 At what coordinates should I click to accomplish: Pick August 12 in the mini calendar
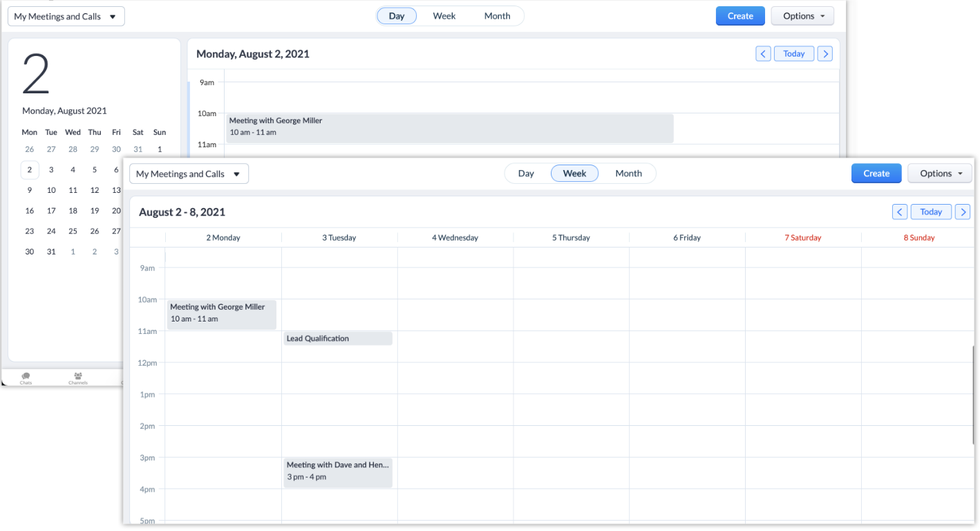point(95,190)
